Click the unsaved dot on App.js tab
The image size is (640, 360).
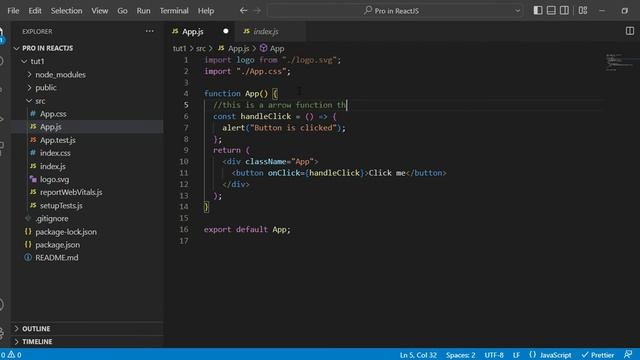coord(226,31)
